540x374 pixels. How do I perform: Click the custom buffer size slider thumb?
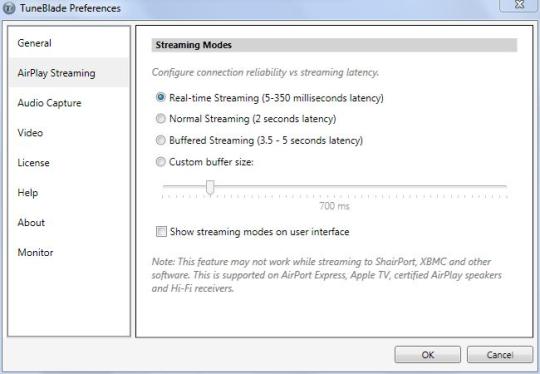(x=210, y=188)
